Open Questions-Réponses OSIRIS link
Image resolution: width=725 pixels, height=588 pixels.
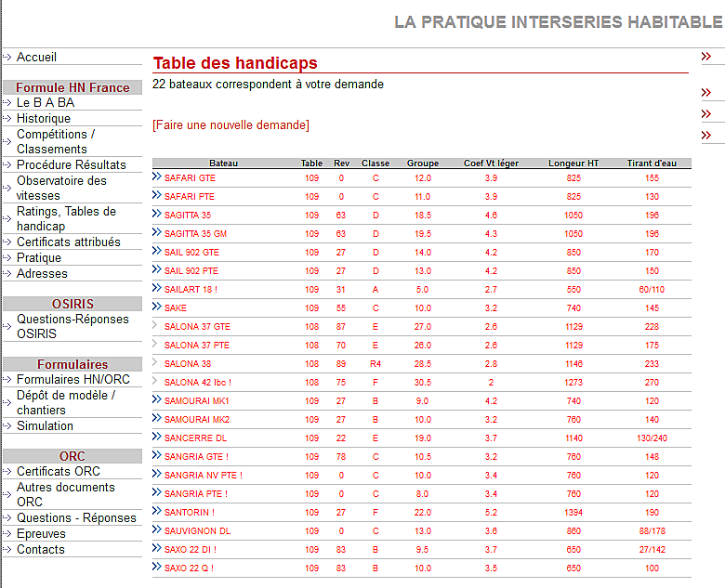click(x=72, y=327)
